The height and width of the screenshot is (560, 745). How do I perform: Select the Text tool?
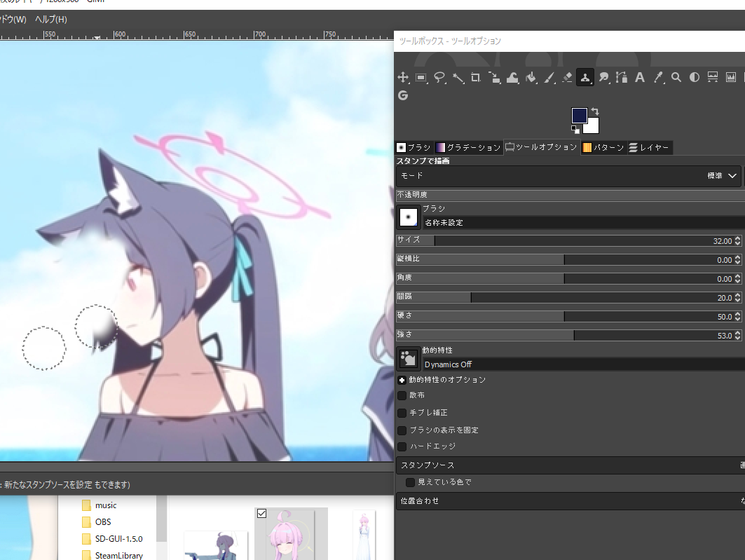coord(639,77)
